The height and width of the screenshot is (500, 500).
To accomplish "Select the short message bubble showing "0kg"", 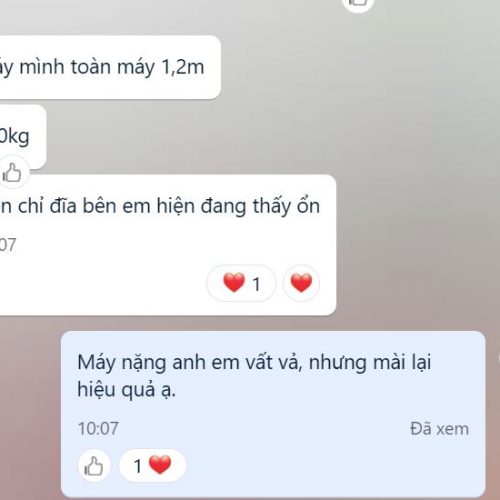I will click(x=21, y=137).
